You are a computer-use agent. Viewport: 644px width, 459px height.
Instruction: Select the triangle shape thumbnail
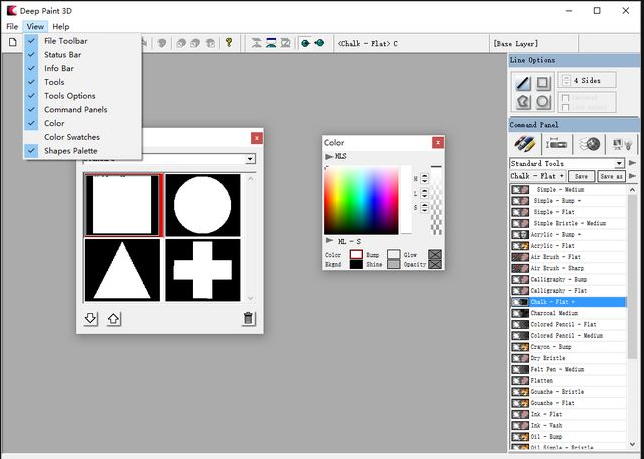pyautogui.click(x=122, y=269)
